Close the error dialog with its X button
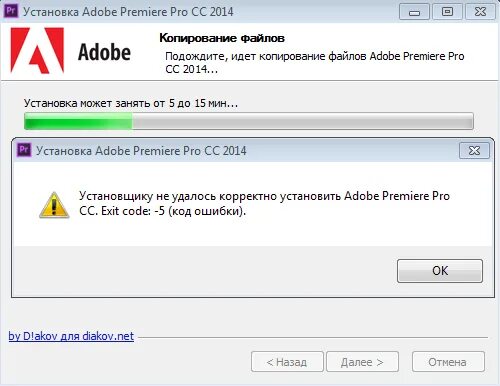This screenshot has width=500, height=386. 474,151
